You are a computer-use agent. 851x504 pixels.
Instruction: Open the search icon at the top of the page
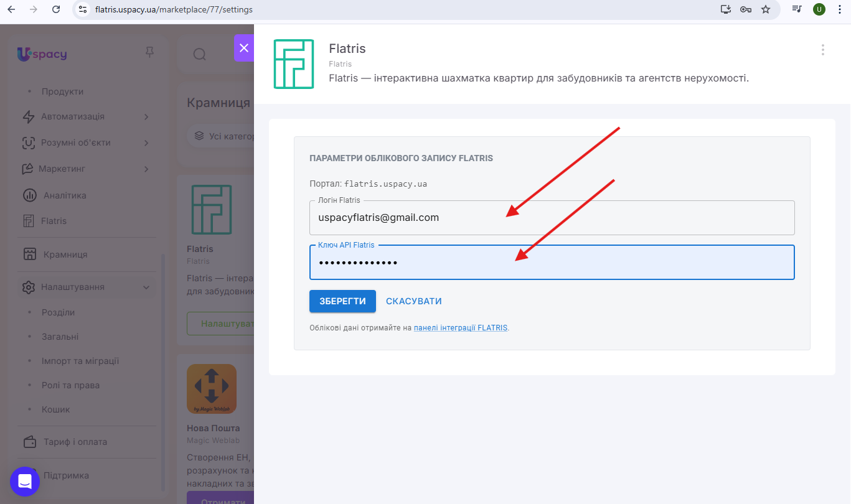tap(199, 55)
